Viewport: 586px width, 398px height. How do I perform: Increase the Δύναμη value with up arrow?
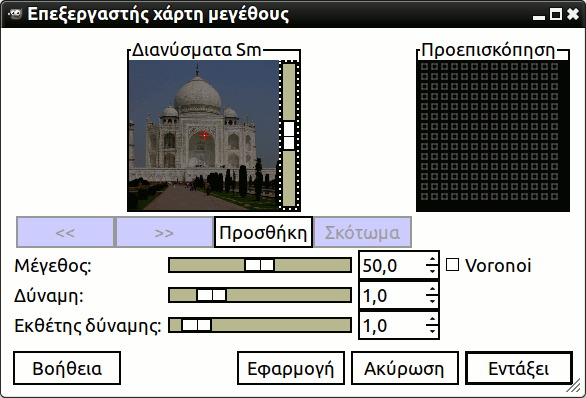pyautogui.click(x=432, y=290)
